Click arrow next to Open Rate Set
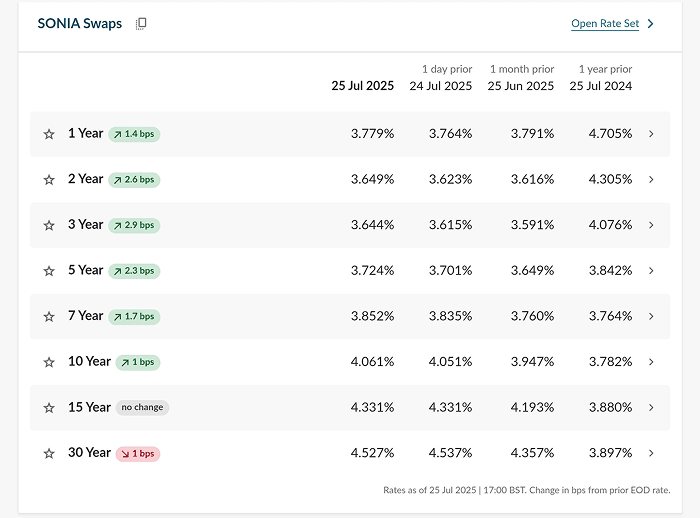 click(650, 24)
